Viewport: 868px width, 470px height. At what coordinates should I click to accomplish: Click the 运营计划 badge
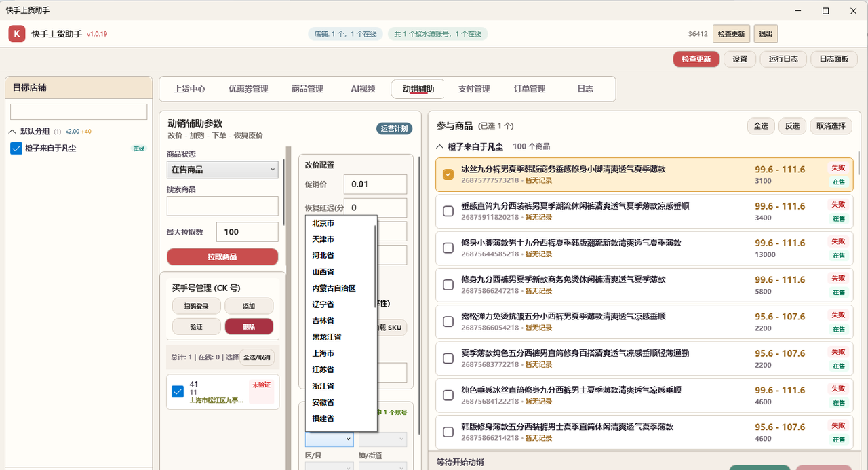[x=395, y=129]
